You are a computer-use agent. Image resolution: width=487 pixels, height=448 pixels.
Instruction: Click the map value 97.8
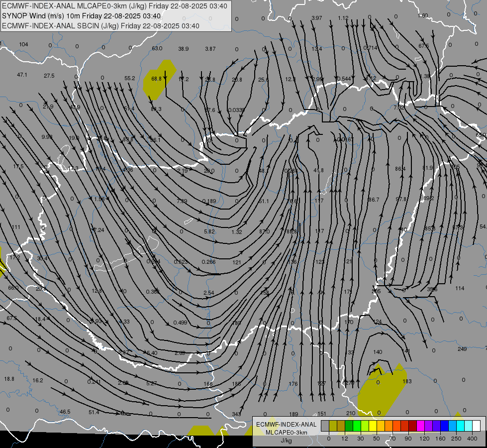401,199
